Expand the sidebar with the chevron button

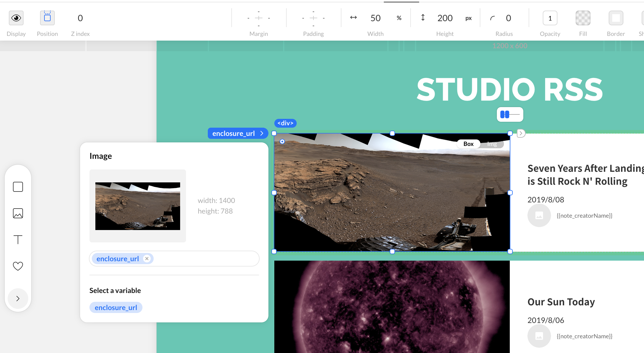[18, 299]
